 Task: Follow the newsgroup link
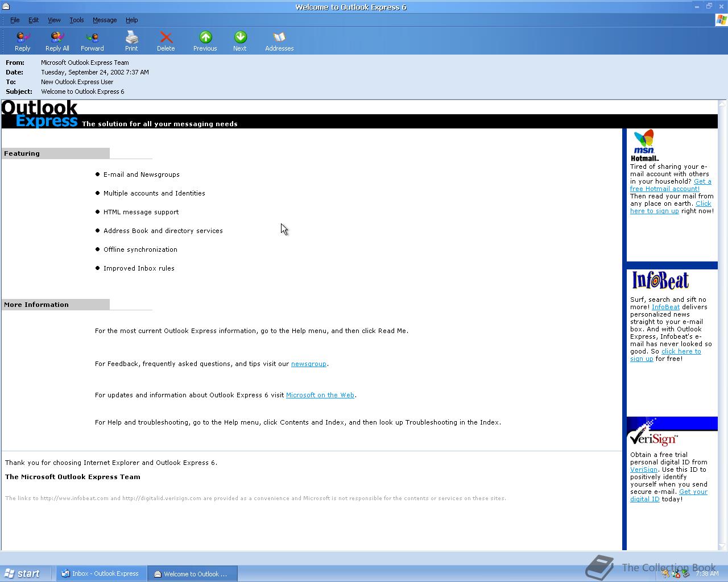pos(309,364)
